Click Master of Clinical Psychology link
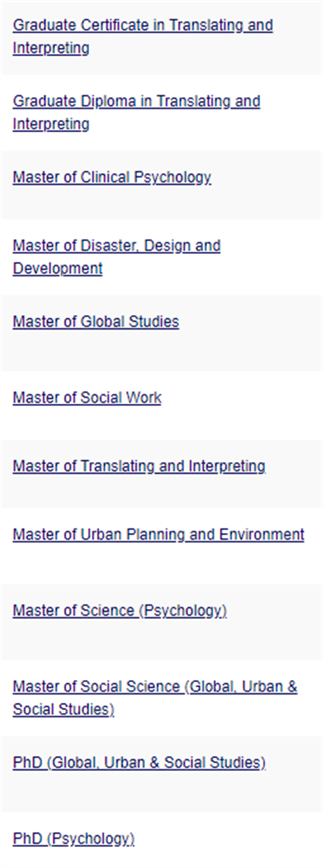The width and height of the screenshot is (323, 868). [x=112, y=177]
